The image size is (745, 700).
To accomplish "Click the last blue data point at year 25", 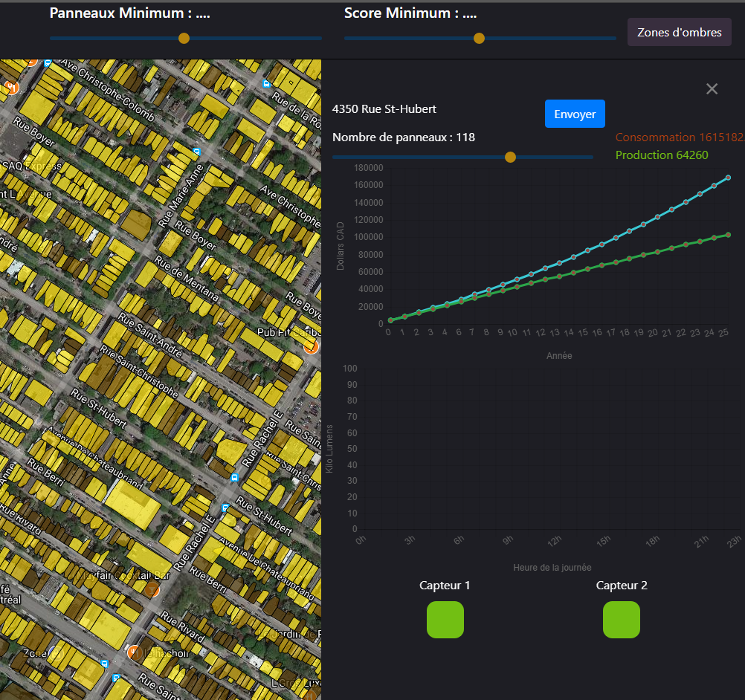I will pyautogui.click(x=728, y=178).
